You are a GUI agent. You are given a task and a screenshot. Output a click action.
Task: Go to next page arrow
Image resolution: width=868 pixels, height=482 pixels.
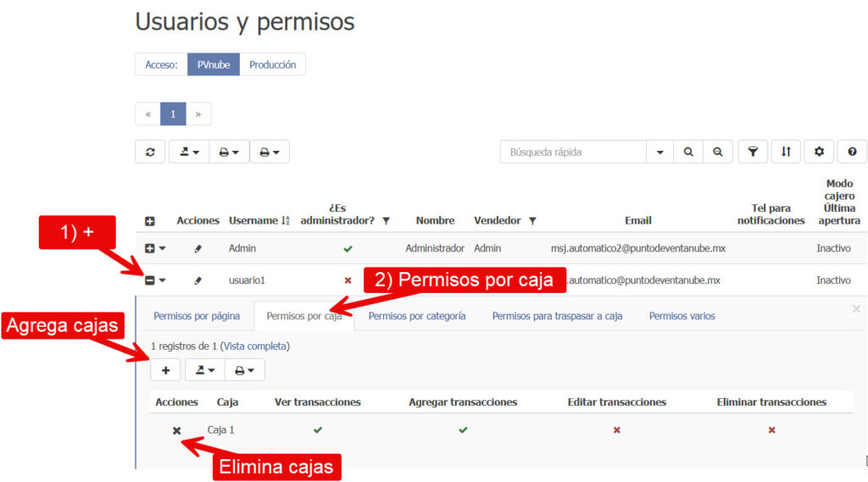point(198,114)
